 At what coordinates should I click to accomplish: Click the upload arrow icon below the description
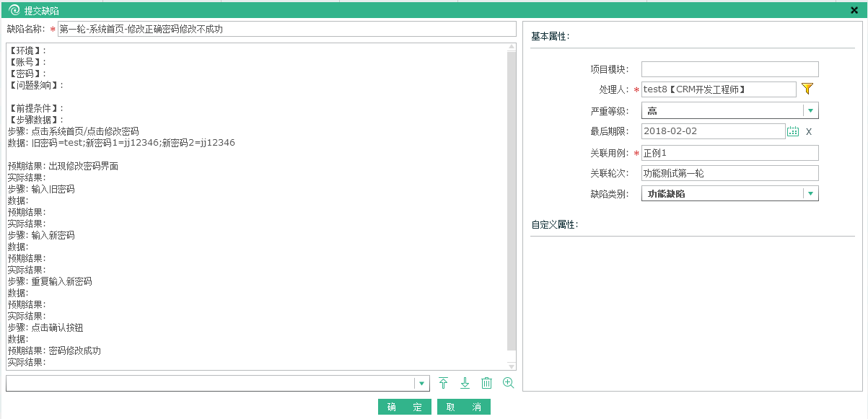pos(443,383)
